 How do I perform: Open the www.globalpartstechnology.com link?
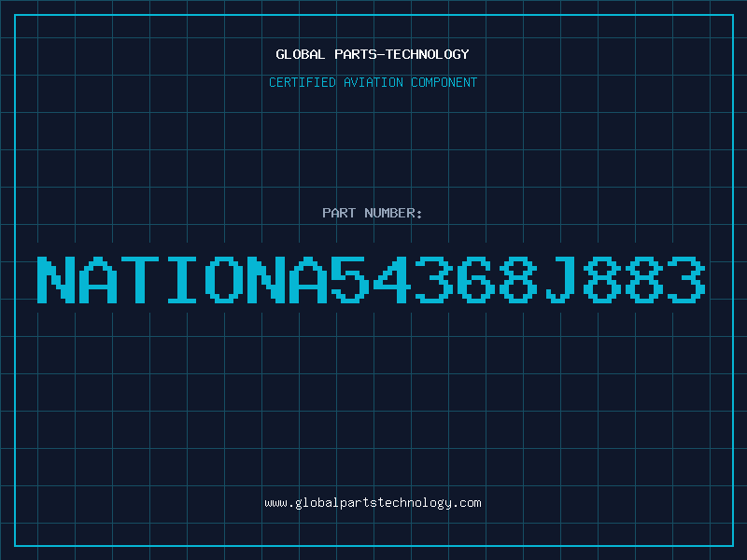tap(373, 503)
